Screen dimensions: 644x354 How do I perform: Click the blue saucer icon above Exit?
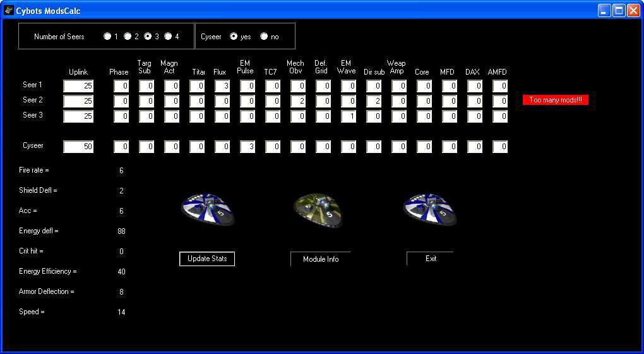click(x=430, y=209)
